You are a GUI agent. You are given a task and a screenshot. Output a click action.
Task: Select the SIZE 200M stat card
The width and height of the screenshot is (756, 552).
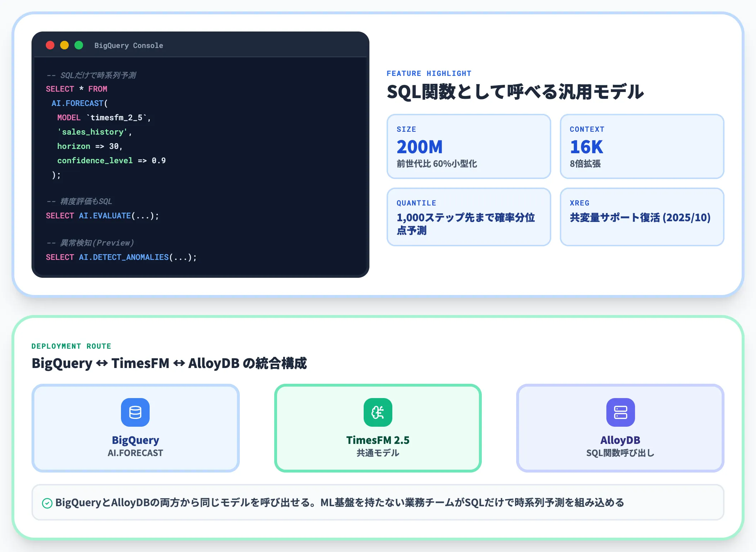(x=469, y=146)
